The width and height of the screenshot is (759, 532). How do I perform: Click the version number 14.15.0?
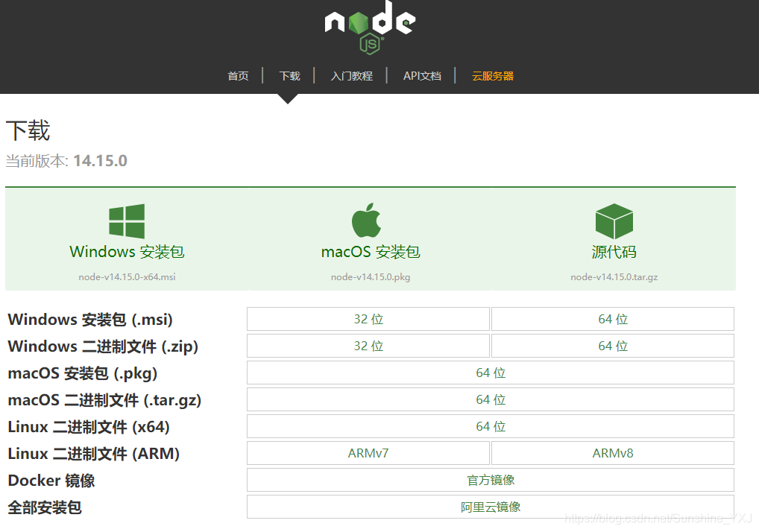click(x=100, y=160)
